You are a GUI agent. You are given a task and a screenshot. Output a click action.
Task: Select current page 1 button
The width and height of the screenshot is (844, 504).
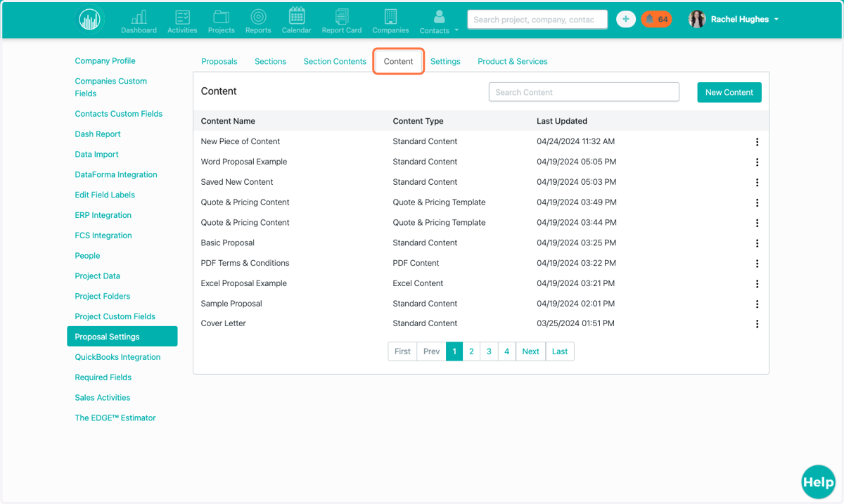click(x=454, y=351)
